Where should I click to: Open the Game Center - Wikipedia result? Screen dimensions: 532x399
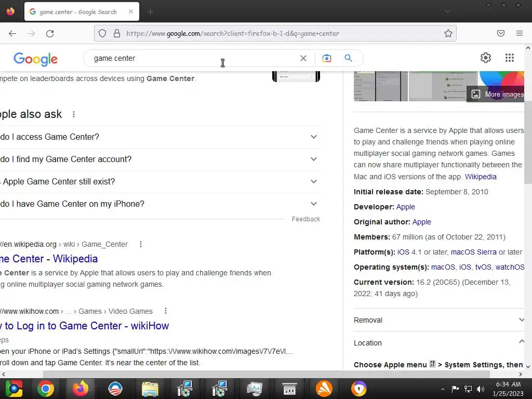coord(49,259)
